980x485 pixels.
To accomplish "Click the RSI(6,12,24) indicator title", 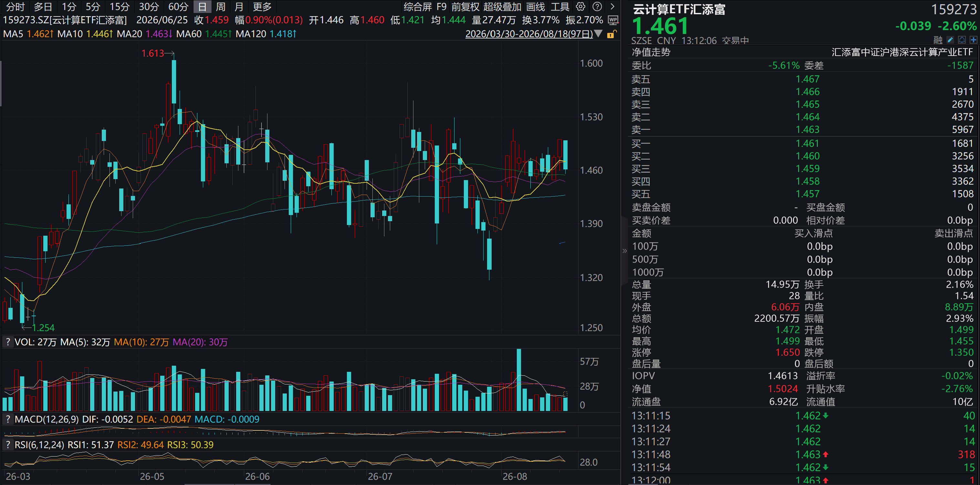I will pos(39,445).
